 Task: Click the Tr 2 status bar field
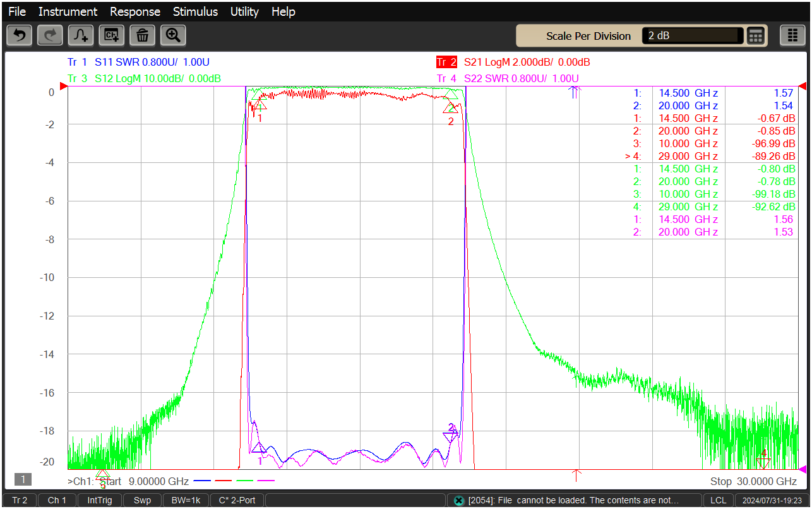20,500
